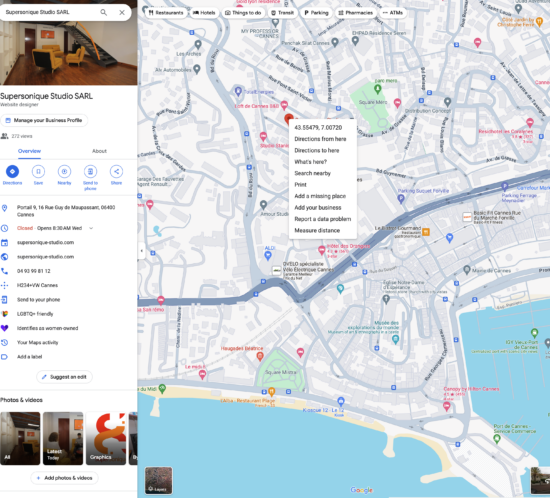The height and width of the screenshot is (498, 550).
Task: Open the Layers map thumbnail
Action: tap(159, 480)
